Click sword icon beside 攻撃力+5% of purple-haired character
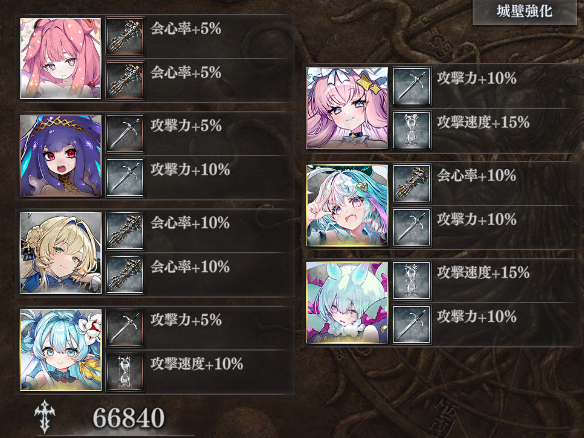This screenshot has width=584, height=438. tap(125, 134)
